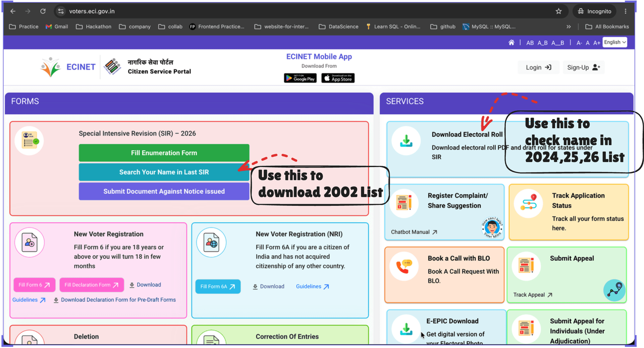Open the MySQL bookmark
Viewport: 644px width, 348px height.
pyautogui.click(x=489, y=27)
